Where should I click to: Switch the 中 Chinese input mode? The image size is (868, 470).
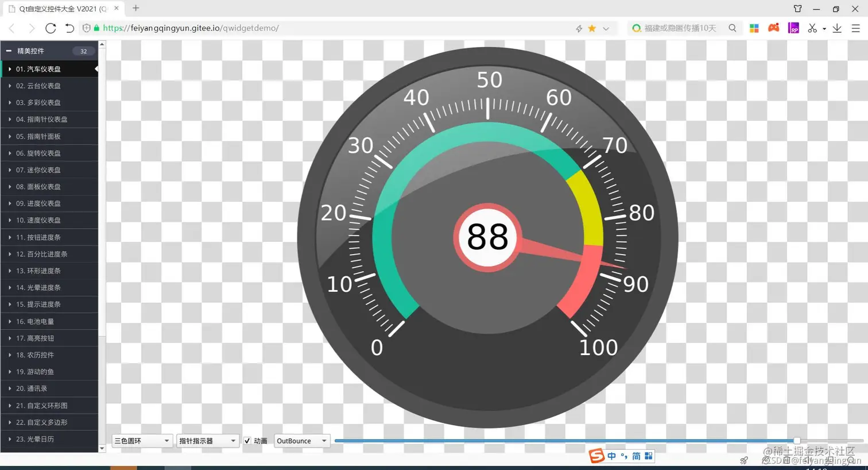click(612, 456)
